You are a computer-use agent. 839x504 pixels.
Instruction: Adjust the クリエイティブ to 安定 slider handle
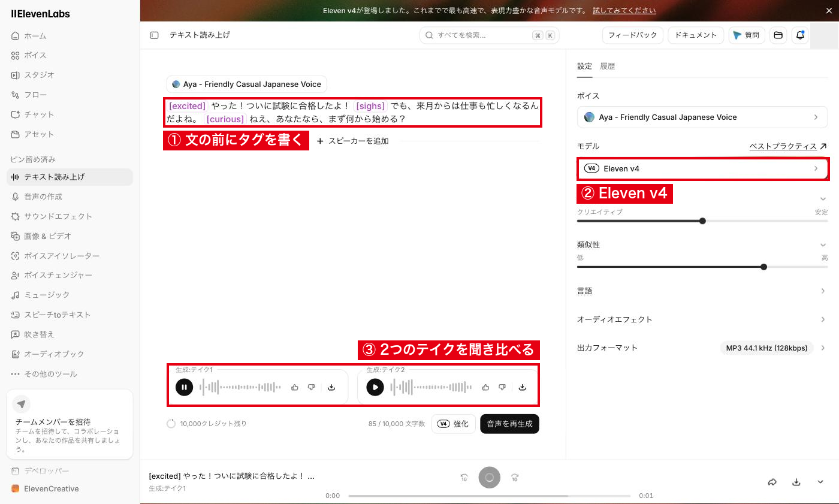pos(702,221)
